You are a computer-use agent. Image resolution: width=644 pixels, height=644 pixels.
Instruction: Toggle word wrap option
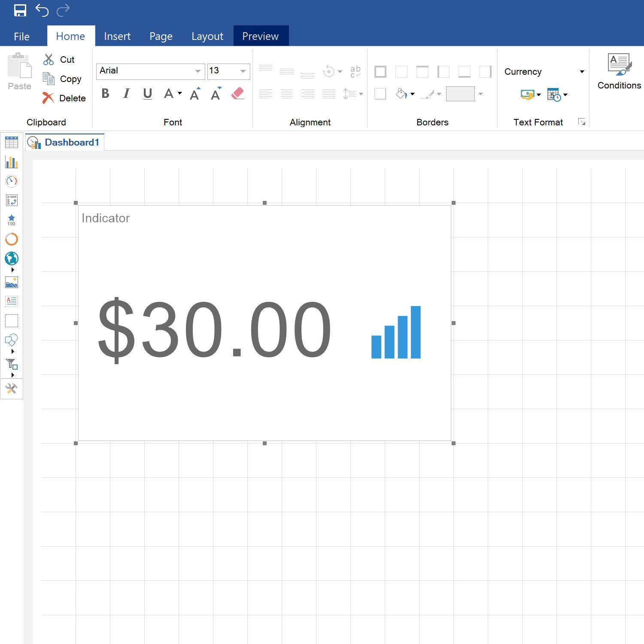[355, 71]
